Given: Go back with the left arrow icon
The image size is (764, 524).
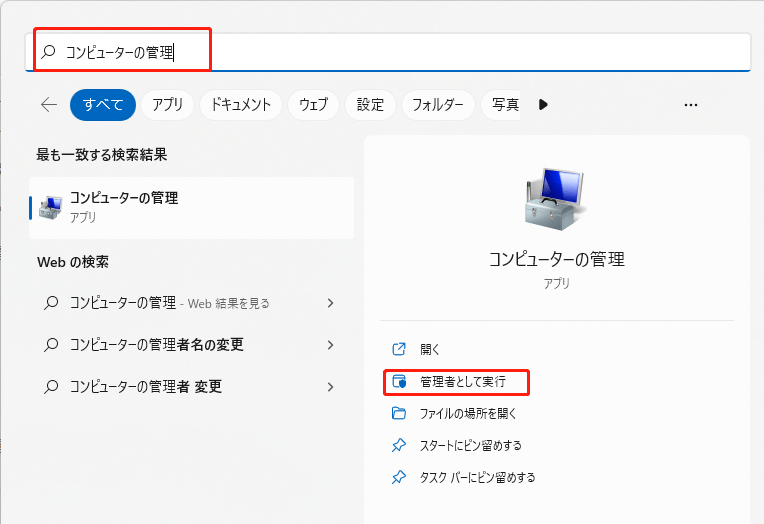Looking at the screenshot, I should (x=49, y=104).
